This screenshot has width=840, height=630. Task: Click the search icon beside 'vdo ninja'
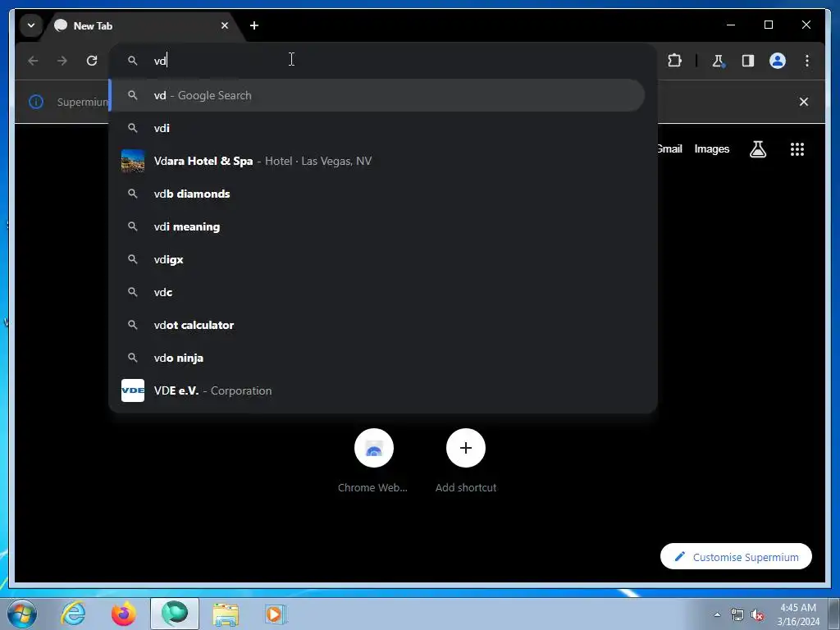coord(133,358)
